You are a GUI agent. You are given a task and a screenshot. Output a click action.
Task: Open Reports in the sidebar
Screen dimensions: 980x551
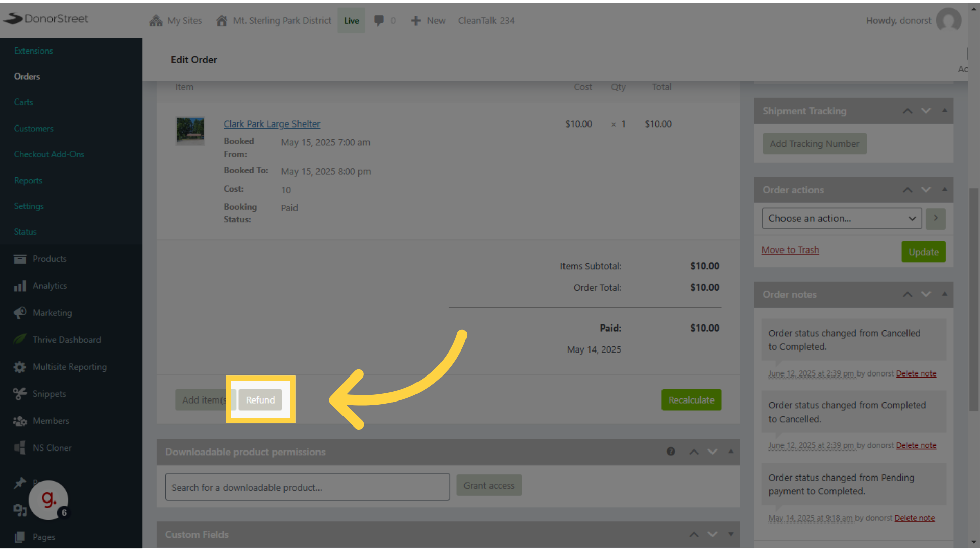pyautogui.click(x=28, y=181)
